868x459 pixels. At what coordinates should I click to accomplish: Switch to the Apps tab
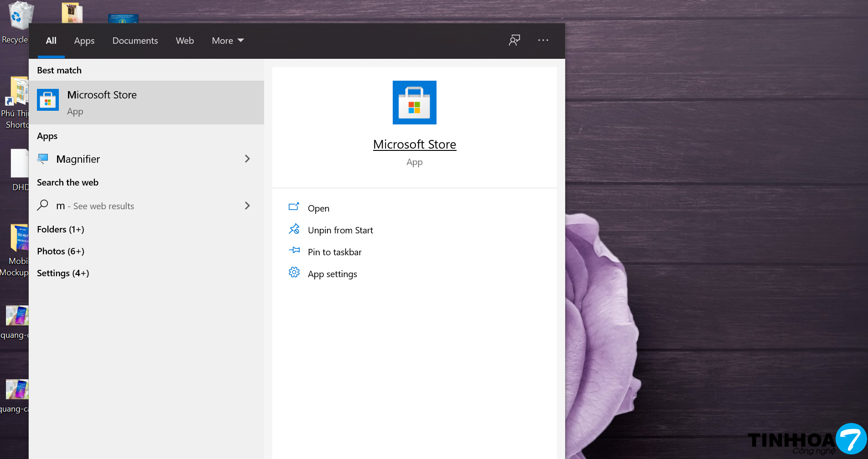pos(84,41)
